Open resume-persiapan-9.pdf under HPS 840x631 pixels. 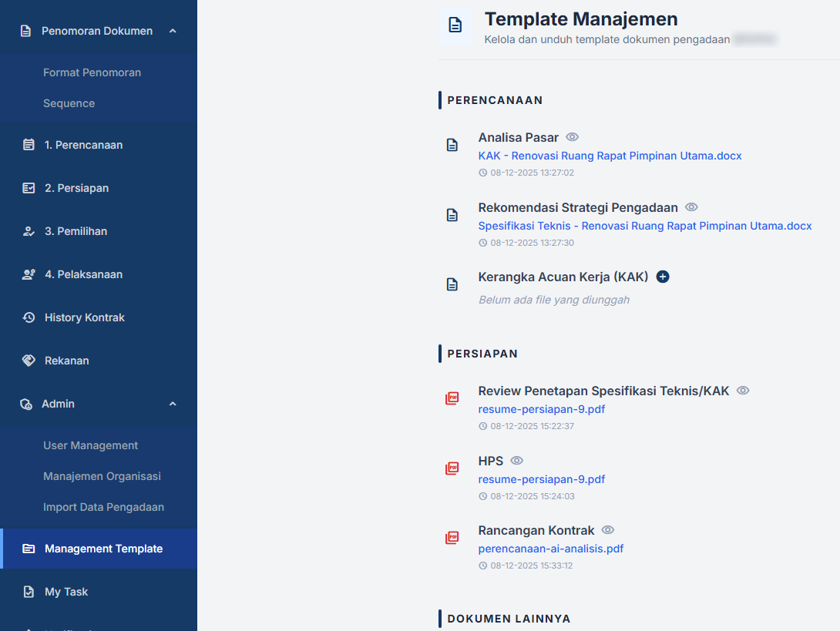tap(542, 479)
